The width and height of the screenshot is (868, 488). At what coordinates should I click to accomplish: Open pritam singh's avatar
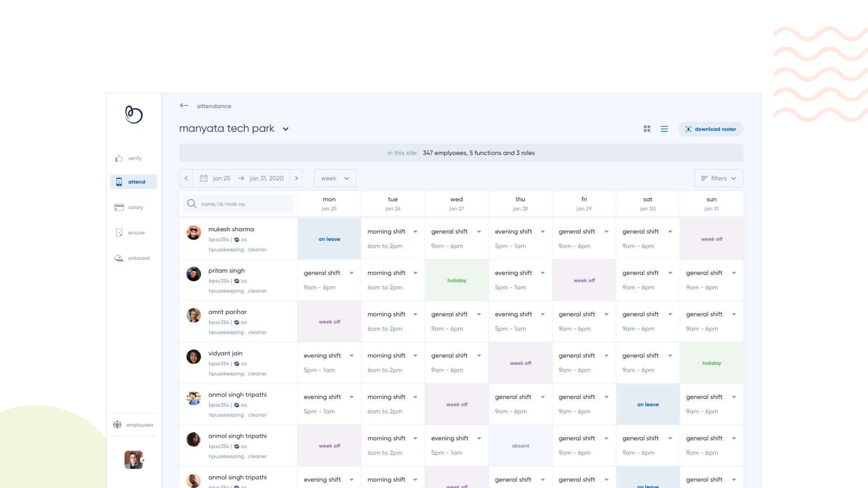pos(194,274)
